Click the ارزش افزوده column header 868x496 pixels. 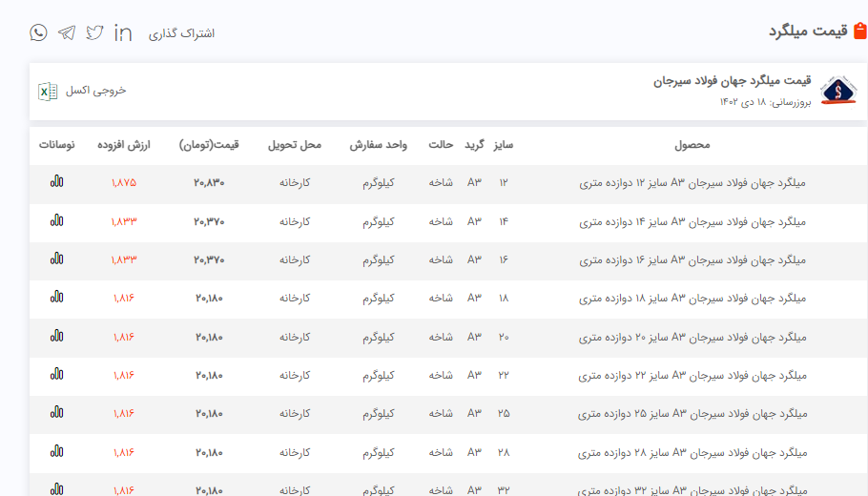point(124,145)
